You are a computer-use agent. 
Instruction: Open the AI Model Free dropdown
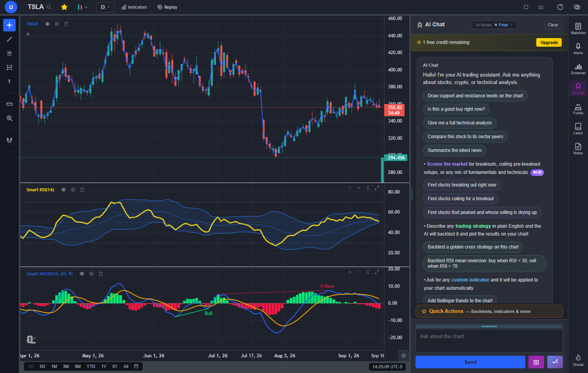click(x=494, y=25)
